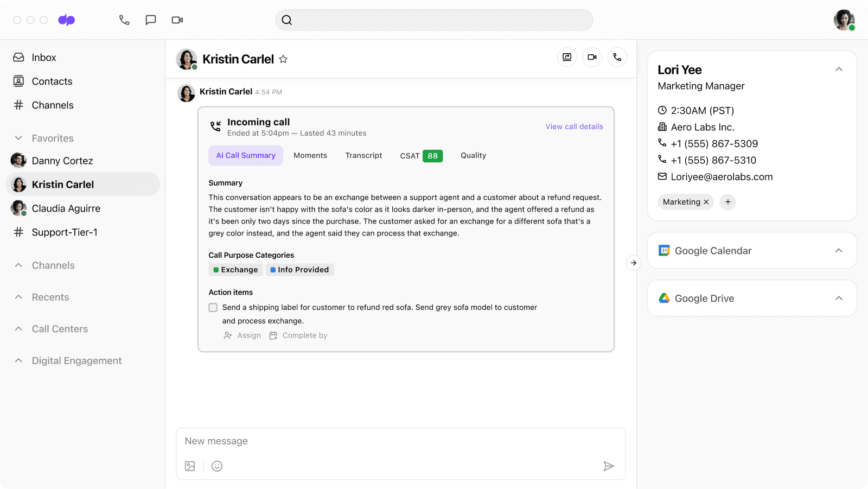Click the screen share icon in header
The width and height of the screenshot is (868, 489).
[567, 57]
